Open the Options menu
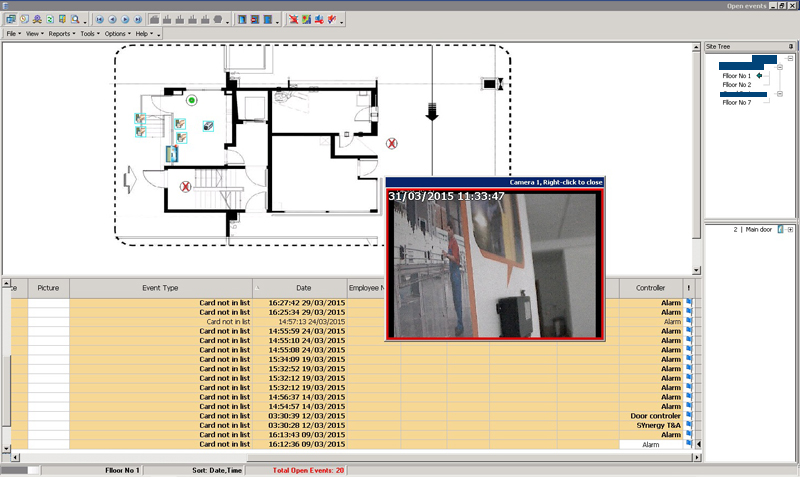Image resolution: width=800 pixels, height=477 pixels. click(x=116, y=34)
